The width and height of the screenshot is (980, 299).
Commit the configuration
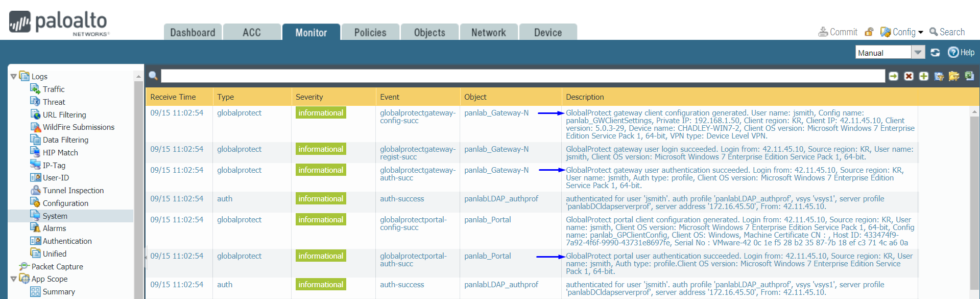click(838, 32)
